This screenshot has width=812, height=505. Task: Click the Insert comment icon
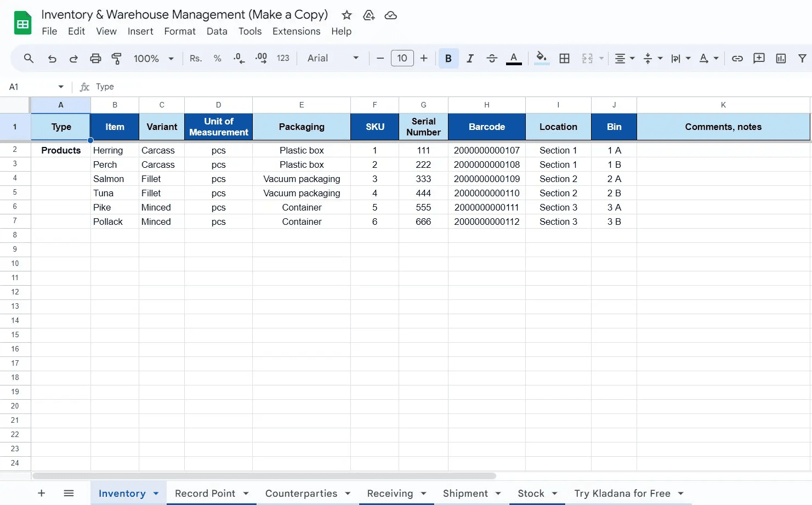[759, 58]
